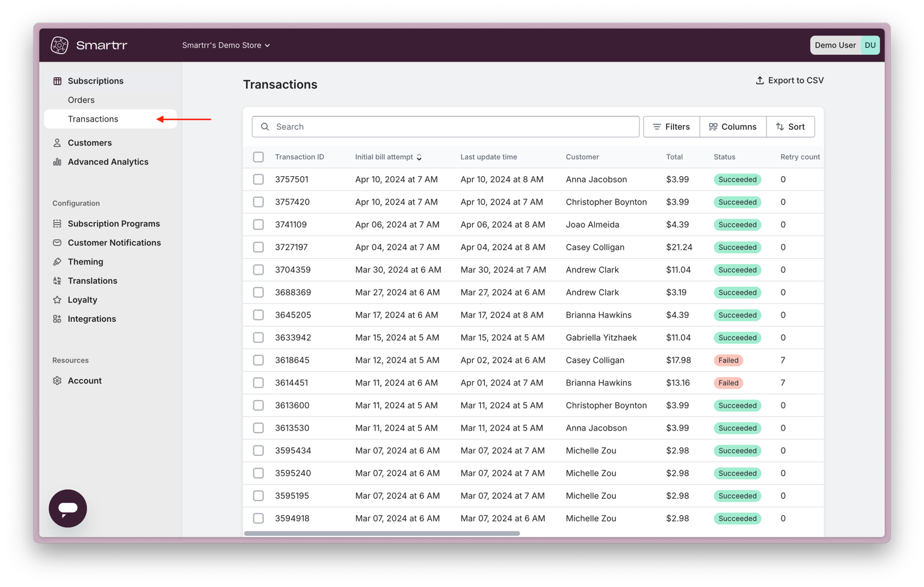This screenshot has height=587, width=924.
Task: Check the box for transaction 3757501
Action: pos(259,179)
